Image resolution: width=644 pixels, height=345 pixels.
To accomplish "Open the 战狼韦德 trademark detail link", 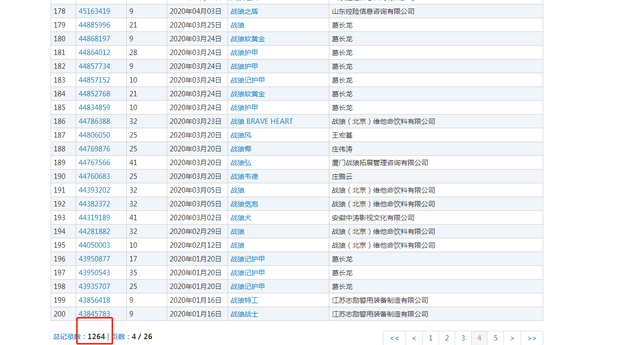I will tap(244, 176).
